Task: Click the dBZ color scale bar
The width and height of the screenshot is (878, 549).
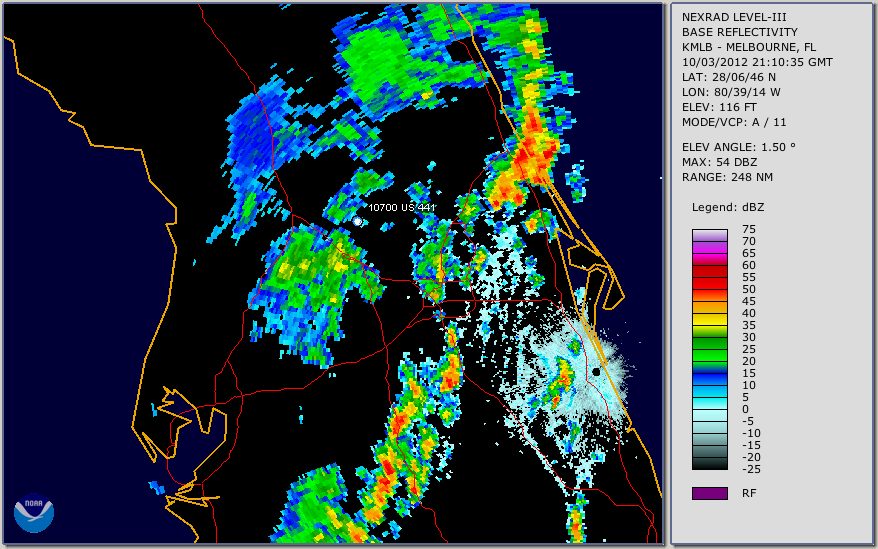Action: pyautogui.click(x=709, y=349)
